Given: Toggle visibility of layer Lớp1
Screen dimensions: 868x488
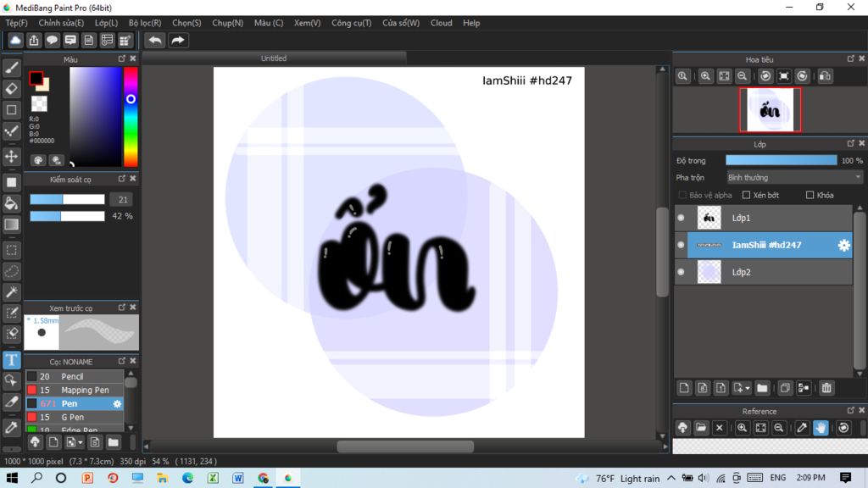Looking at the screenshot, I should [x=681, y=218].
